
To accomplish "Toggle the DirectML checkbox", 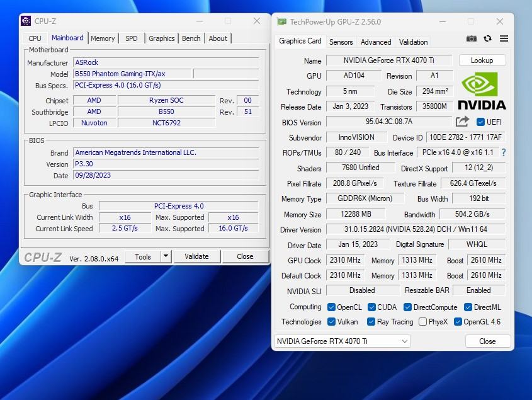I will point(468,307).
